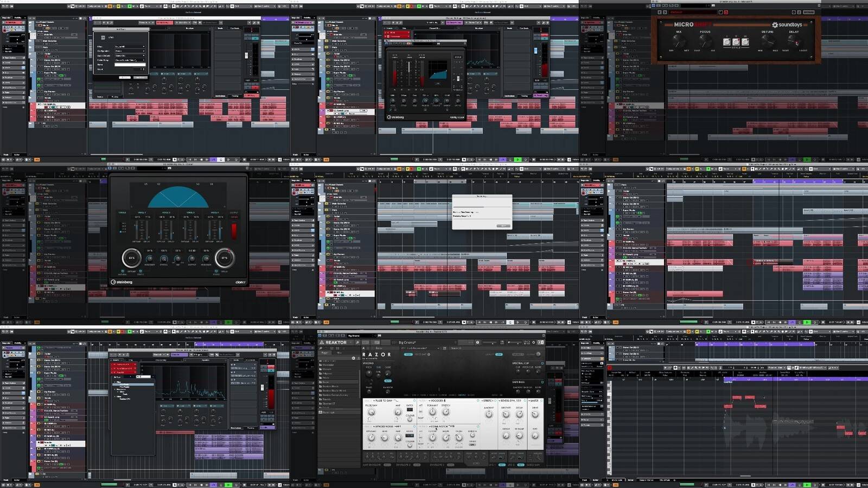Toggle Natural switch under Cloner detune knob

click(123, 271)
